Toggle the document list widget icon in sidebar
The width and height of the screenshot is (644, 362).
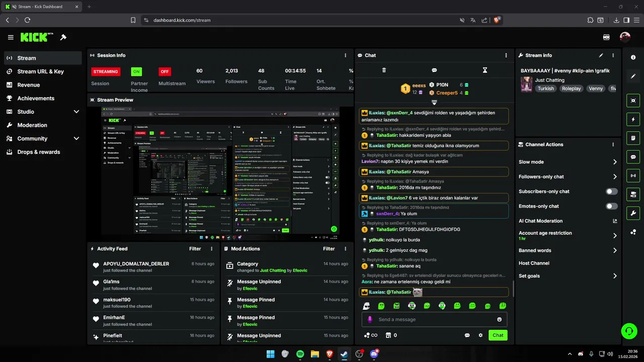[633, 138]
